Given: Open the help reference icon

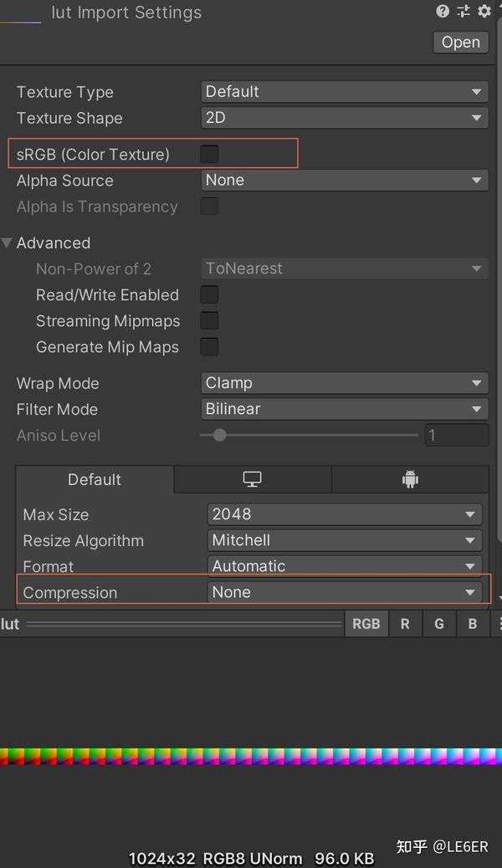Looking at the screenshot, I should click(x=442, y=11).
